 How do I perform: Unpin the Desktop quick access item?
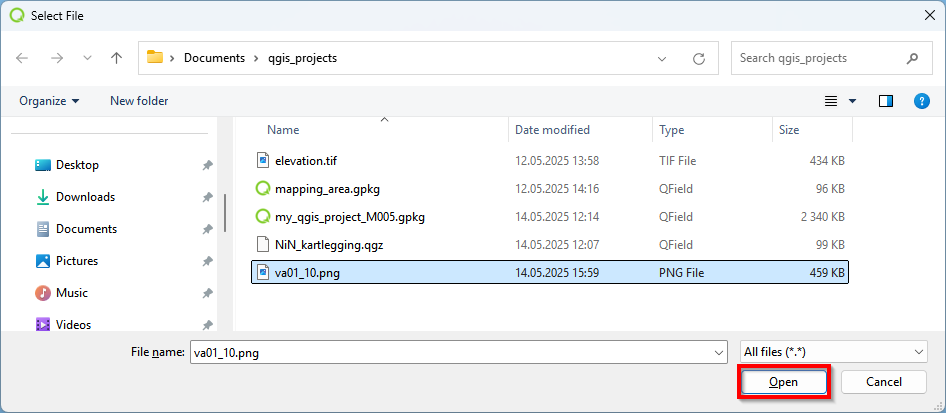207,165
